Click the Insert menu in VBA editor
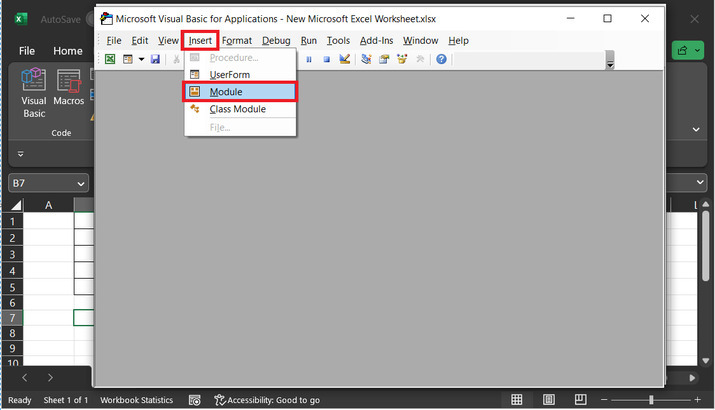 200,41
